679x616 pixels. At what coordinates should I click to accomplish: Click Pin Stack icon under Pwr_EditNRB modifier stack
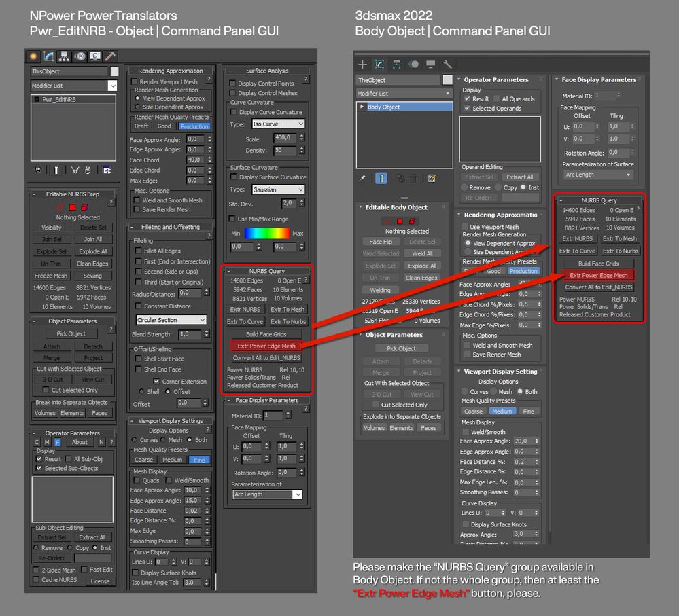(x=37, y=170)
